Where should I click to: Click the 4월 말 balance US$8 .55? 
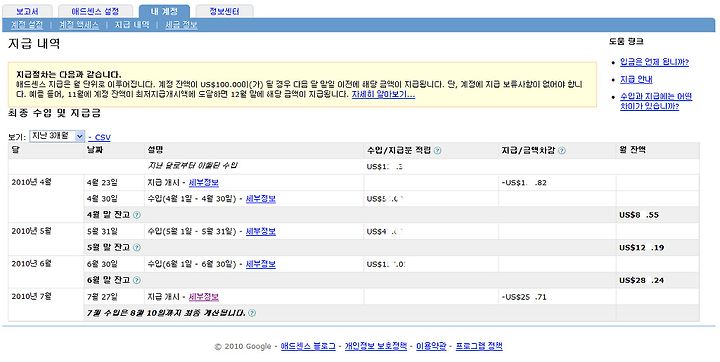639,215
